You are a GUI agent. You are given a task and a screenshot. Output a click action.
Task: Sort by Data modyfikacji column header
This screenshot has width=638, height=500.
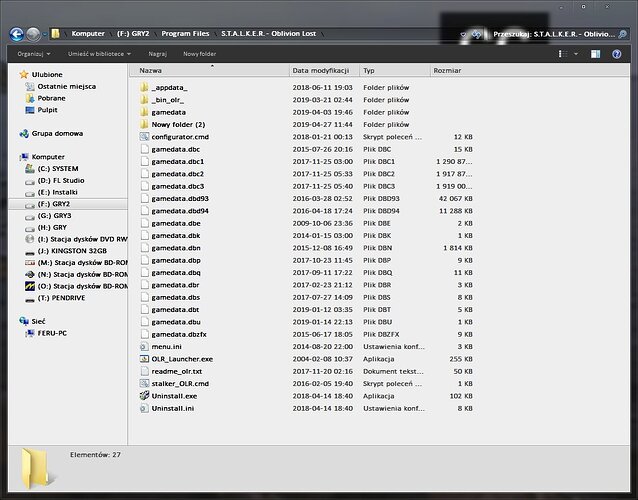[x=324, y=70]
